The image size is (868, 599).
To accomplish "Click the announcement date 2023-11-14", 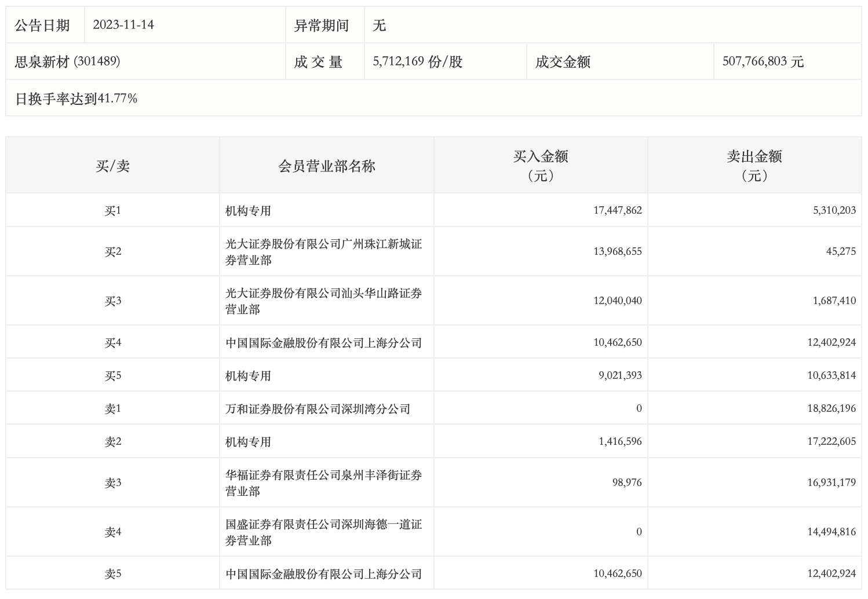I will click(123, 25).
